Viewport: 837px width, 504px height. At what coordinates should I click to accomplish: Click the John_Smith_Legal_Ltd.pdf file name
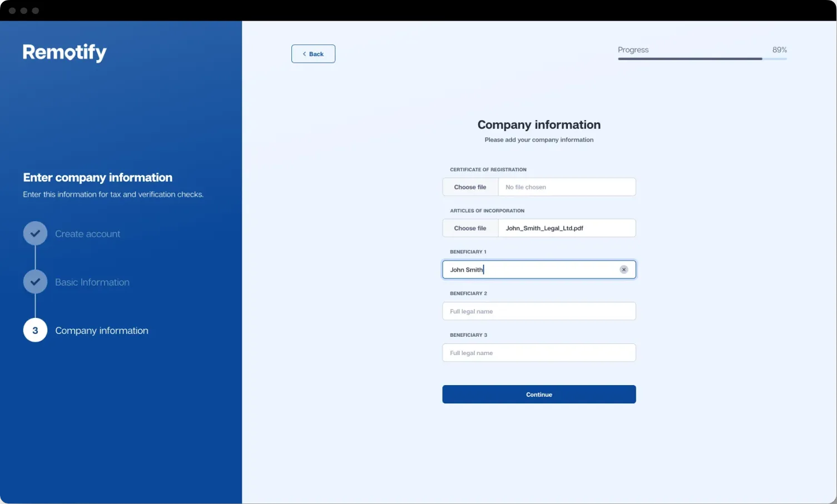pyautogui.click(x=544, y=228)
